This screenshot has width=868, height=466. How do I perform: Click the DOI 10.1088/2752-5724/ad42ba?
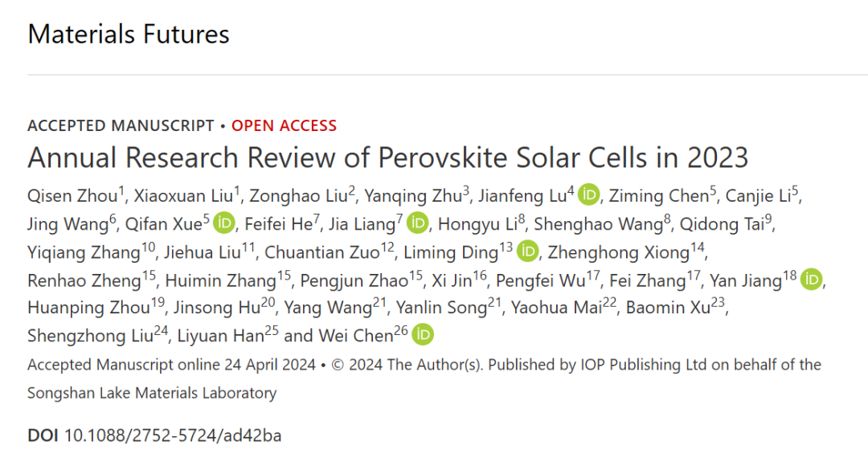[x=172, y=435]
